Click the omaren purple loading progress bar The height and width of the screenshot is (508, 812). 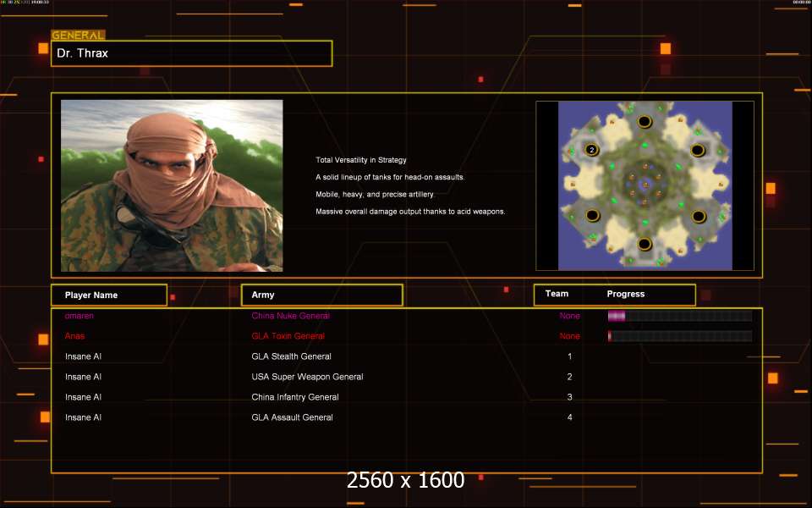[680, 316]
